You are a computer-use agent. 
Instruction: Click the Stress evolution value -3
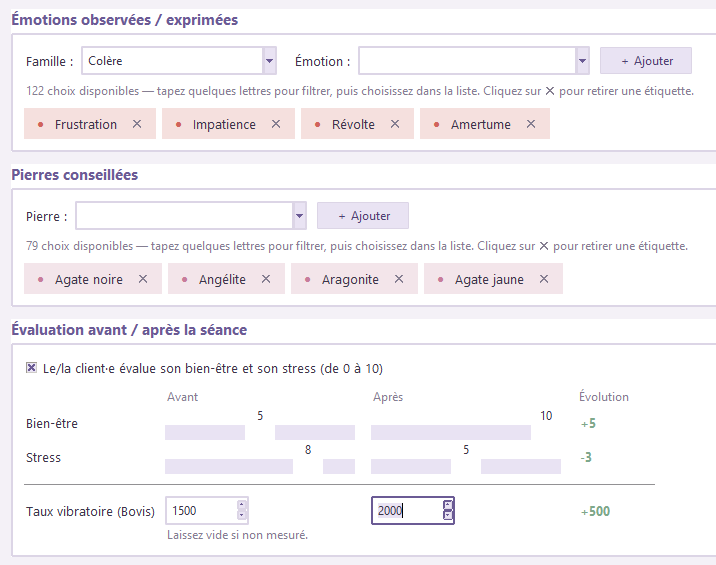point(586,457)
